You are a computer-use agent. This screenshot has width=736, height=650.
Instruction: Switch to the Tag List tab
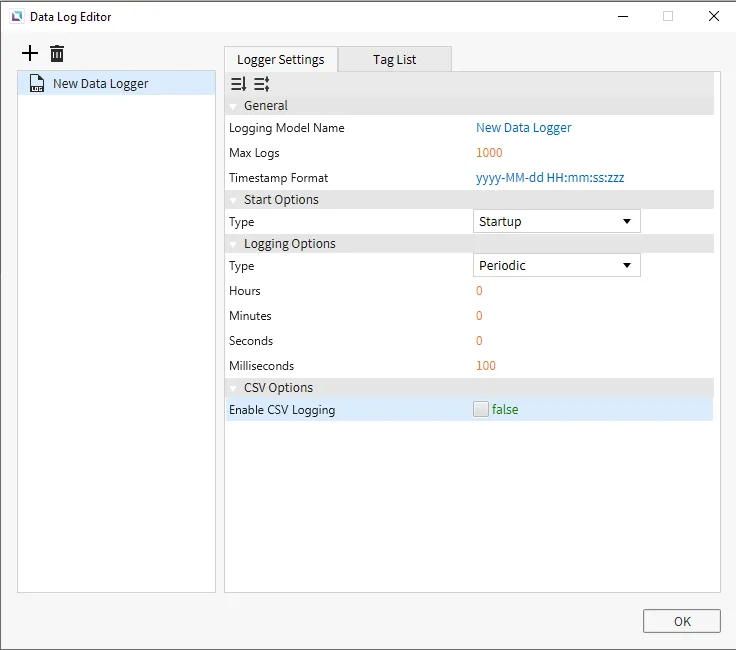(x=394, y=59)
